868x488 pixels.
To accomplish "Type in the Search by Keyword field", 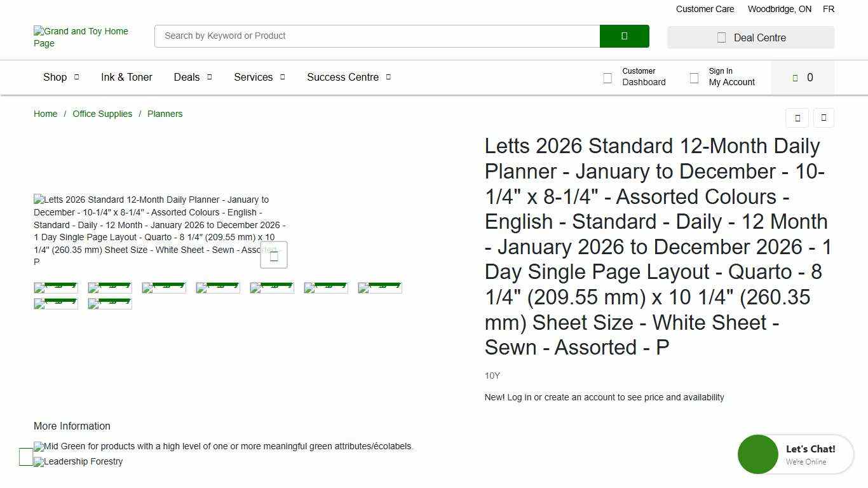I will pyautogui.click(x=377, y=36).
